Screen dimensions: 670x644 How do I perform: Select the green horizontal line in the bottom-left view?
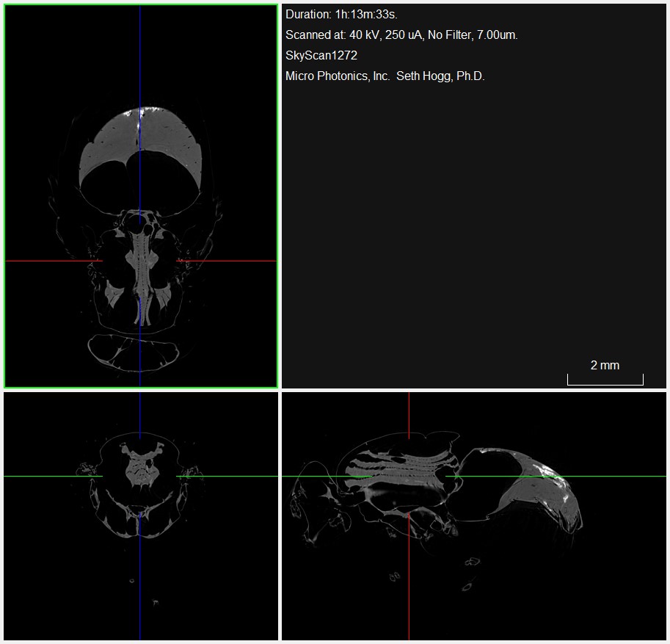[x=44, y=477]
